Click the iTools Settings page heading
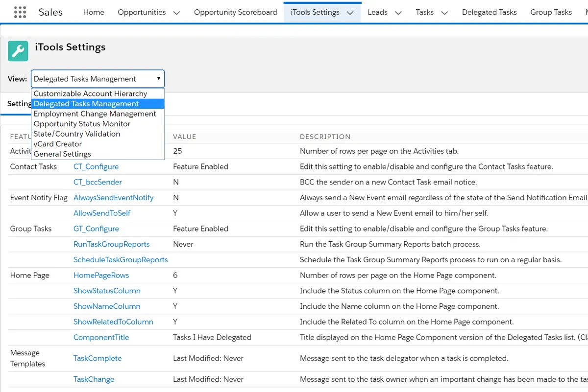Viewport: 588px width, 392px height. coord(70,47)
